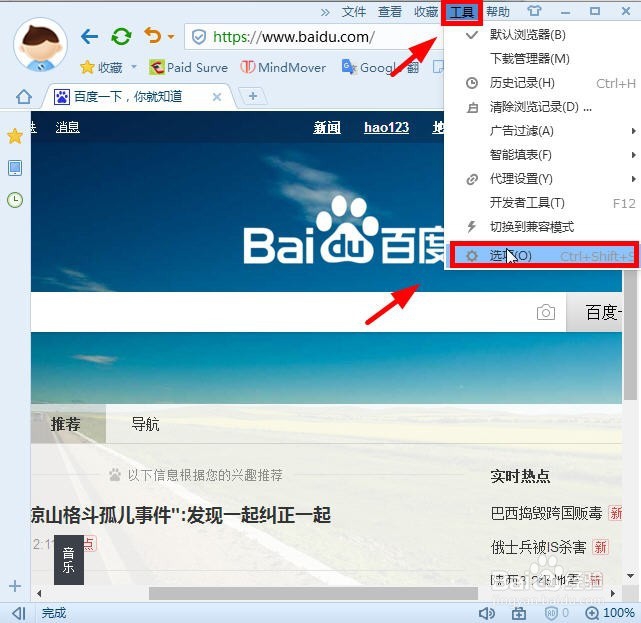Switch to the 导航 tab

coord(145,424)
